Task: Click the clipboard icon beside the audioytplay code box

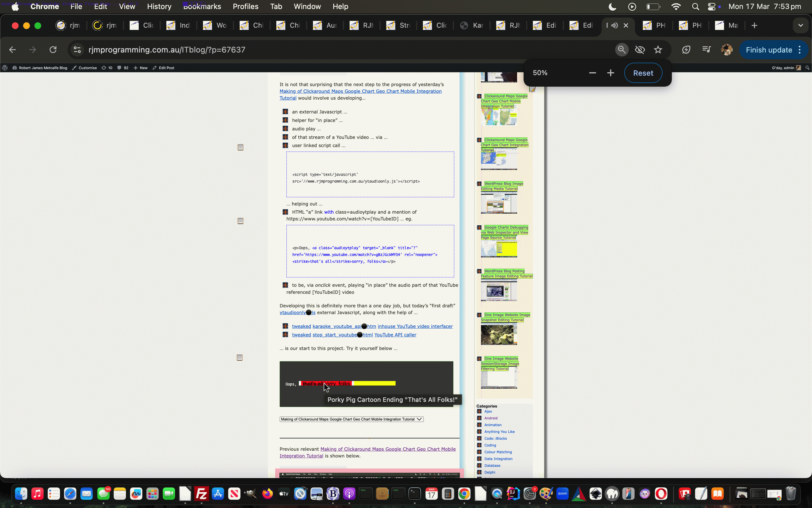Action: (240, 221)
